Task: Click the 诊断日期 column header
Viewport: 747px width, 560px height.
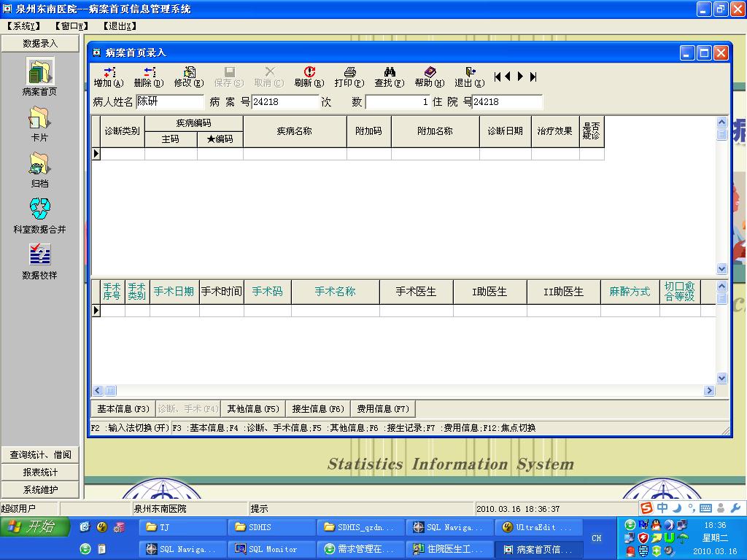Action: point(505,131)
